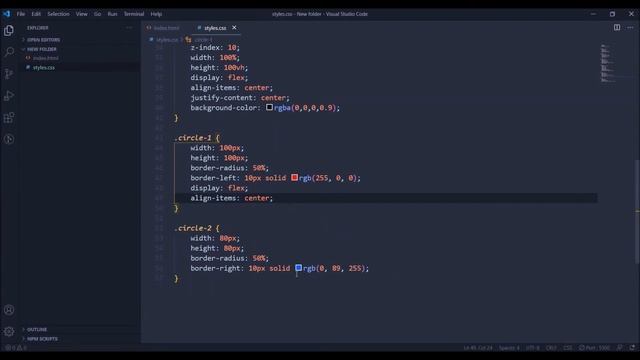Expand the NPM Scripts section
Screen dimensions: 640x360
point(42,339)
